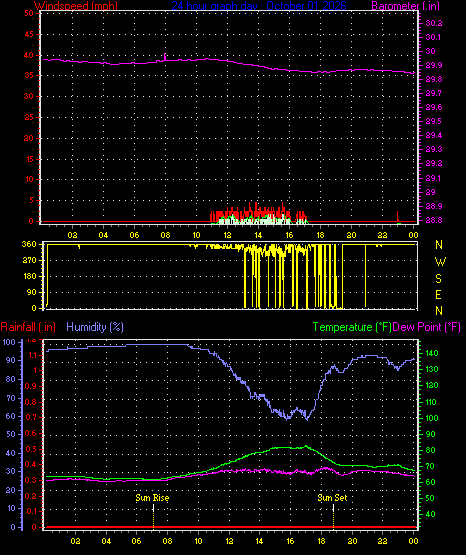Click the '0.8' rainfall axis value
Screen dimensions: 466x555
click(x=31, y=402)
